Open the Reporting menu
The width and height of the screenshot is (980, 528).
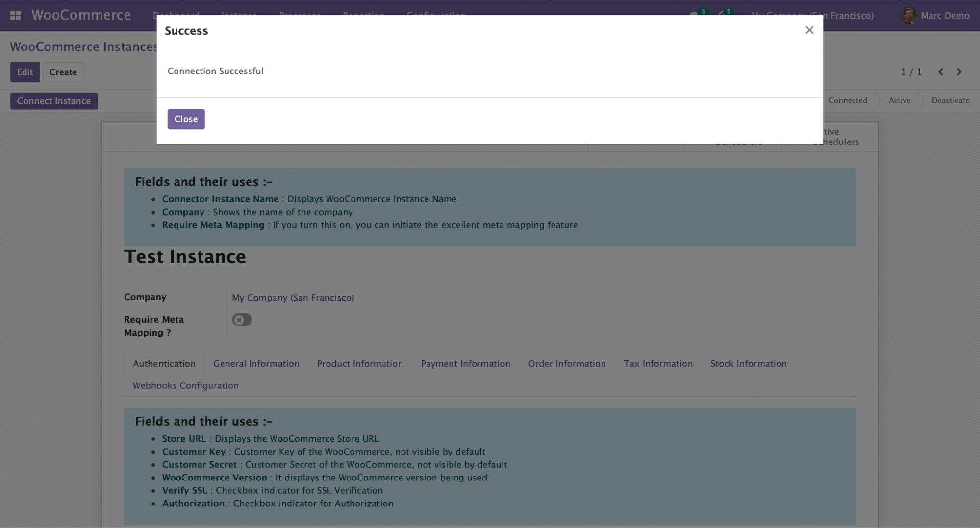pyautogui.click(x=363, y=15)
